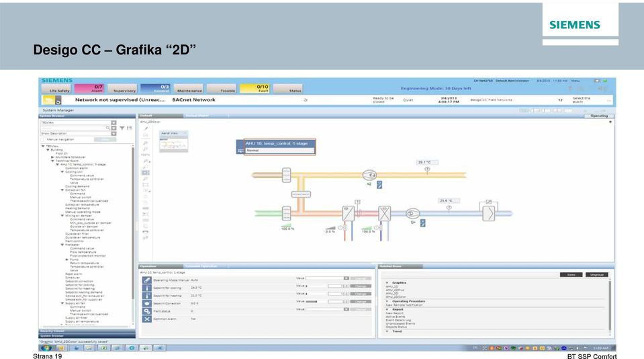
Task: Click the Ungroup button in Related Items
Action: tap(596, 275)
